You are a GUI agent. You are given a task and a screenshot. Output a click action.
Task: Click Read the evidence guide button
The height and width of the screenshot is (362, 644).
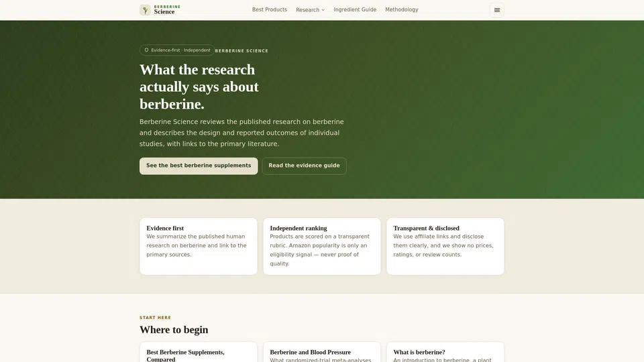(304, 166)
